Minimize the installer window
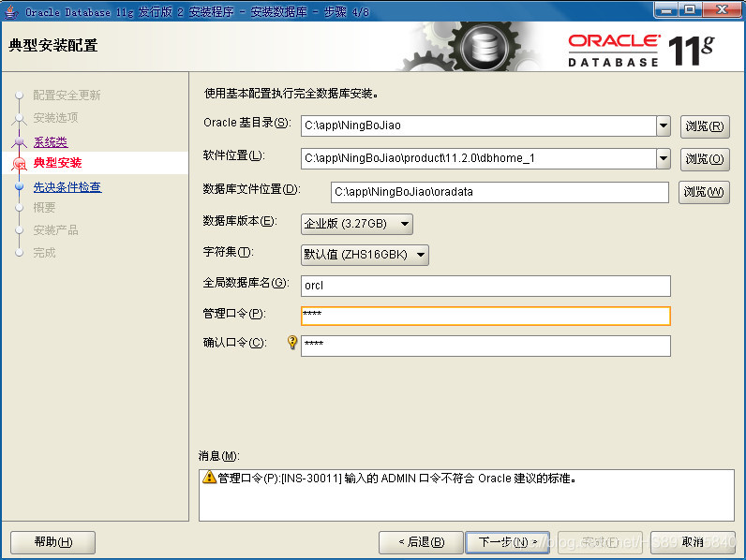Image resolution: width=746 pixels, height=560 pixels. [665, 9]
